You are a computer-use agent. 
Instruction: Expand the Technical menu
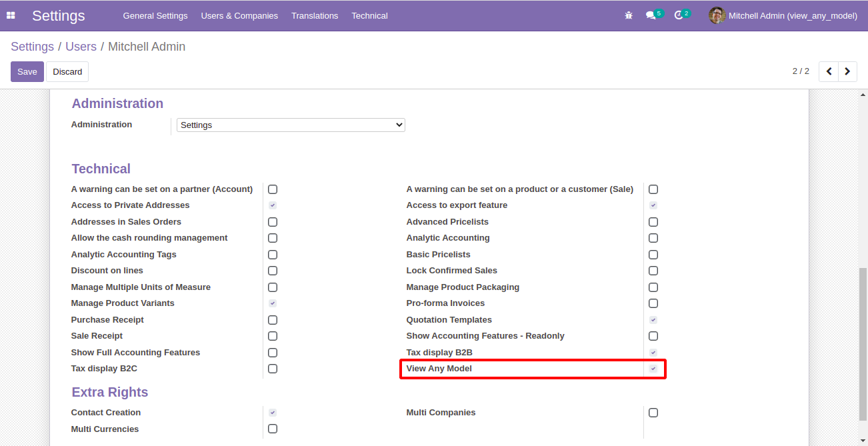coord(369,15)
